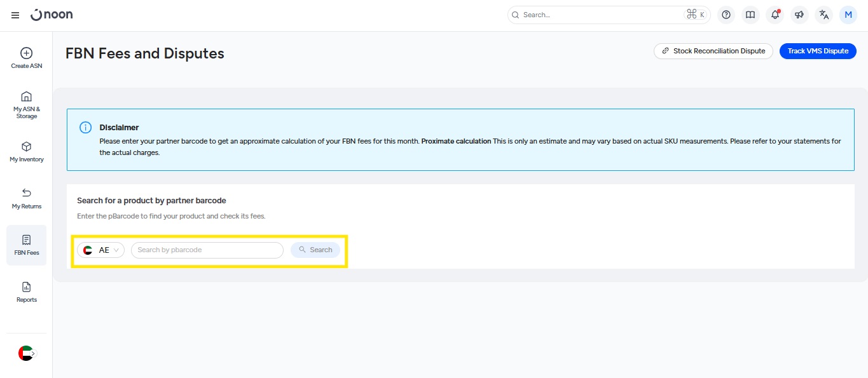Select FBN Fees in the sidebar
The image size is (868, 378).
(27, 245)
